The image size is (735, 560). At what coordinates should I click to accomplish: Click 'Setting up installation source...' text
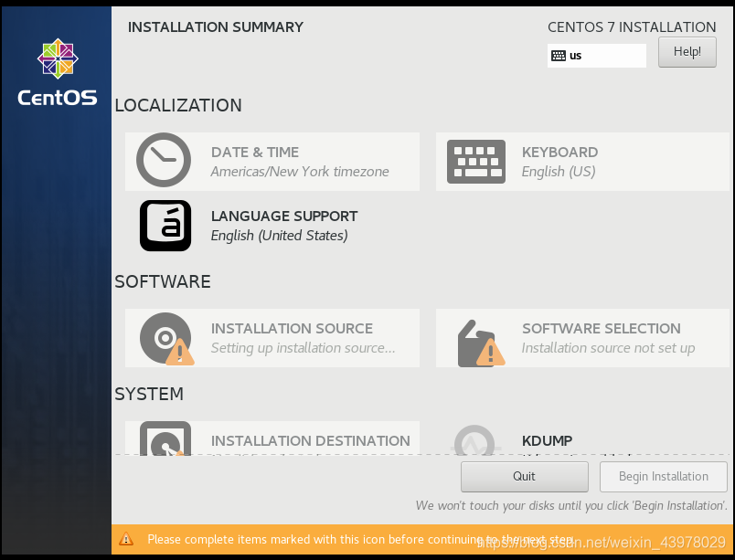coord(303,348)
